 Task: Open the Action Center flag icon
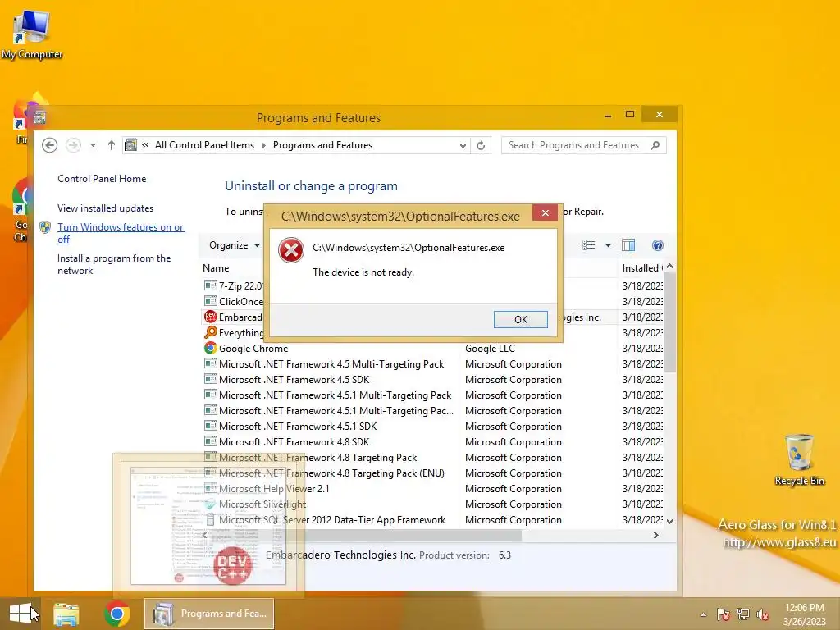click(723, 614)
